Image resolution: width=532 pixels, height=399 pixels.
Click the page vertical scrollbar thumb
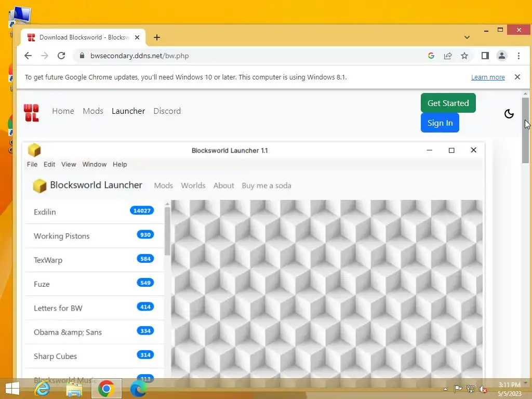coord(525,130)
